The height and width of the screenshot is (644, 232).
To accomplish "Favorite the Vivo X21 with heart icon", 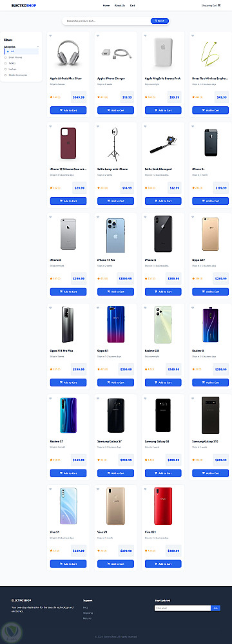I will (x=146, y=489).
